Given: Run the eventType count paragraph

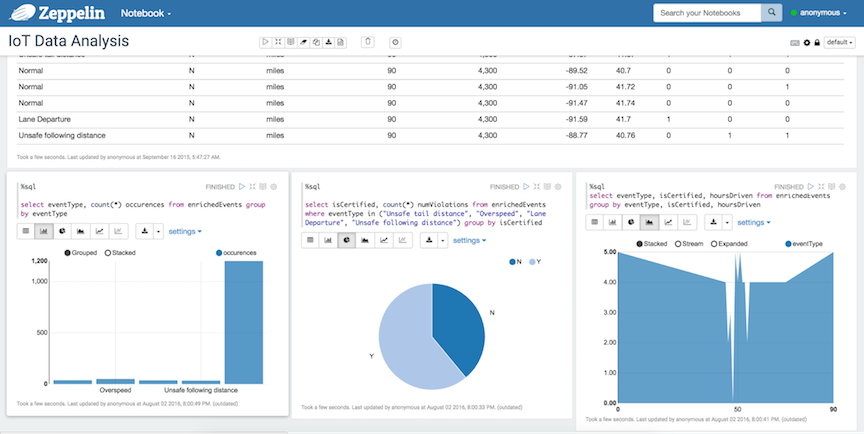Looking at the screenshot, I should click(x=242, y=186).
